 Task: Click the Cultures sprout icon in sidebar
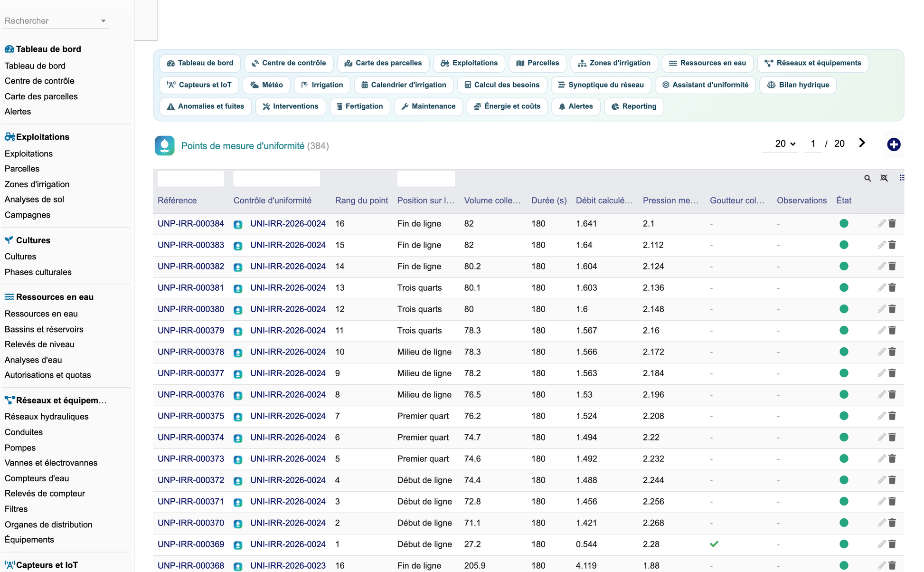point(9,240)
